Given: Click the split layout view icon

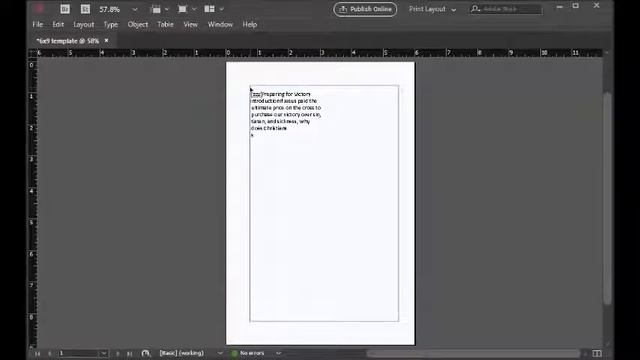Looking at the screenshot, I should click(x=597, y=353).
